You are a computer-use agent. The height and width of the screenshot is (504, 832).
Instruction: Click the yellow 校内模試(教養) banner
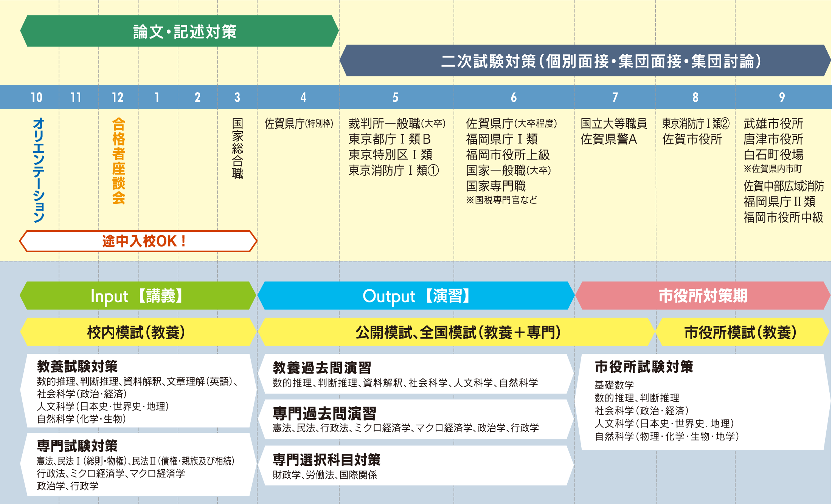pyautogui.click(x=138, y=332)
